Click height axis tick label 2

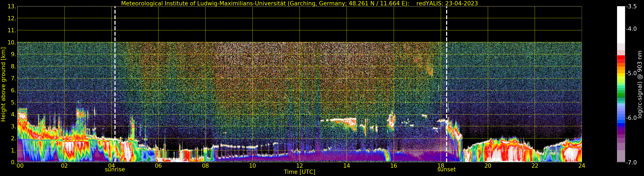pos(13,138)
